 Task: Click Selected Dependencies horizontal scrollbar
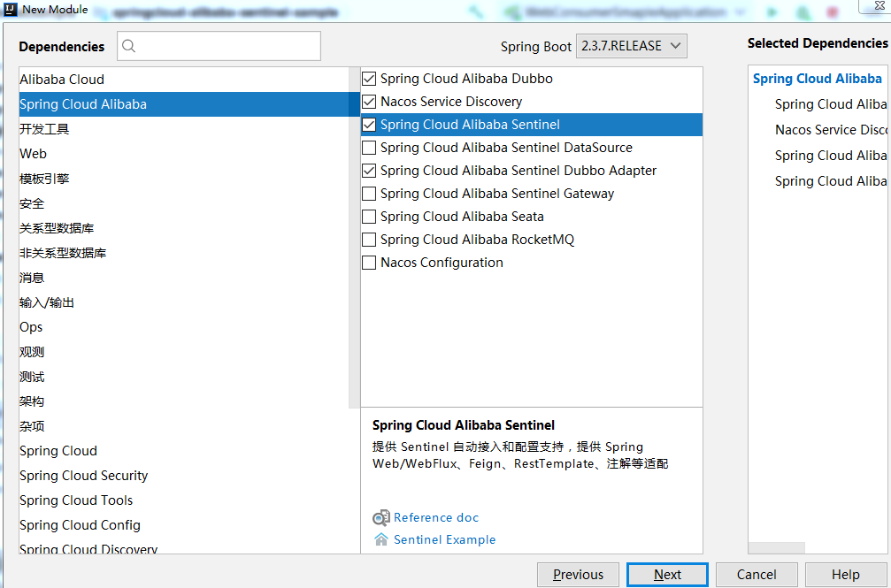click(777, 547)
